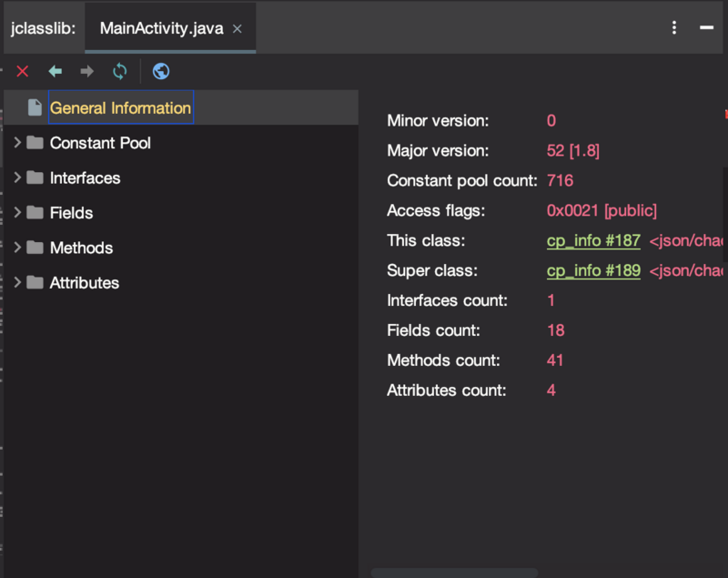Expand the Fields tree node

click(x=17, y=212)
